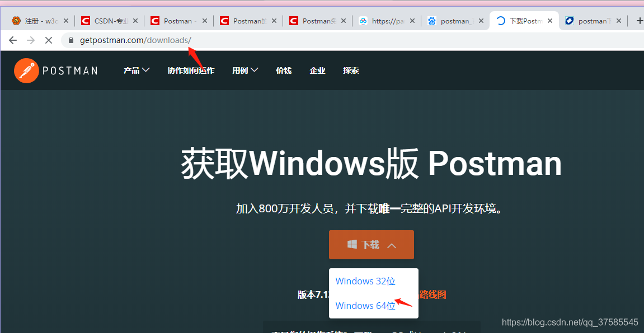Expand the 产品 dropdown menu
Image resolution: width=644 pixels, height=333 pixels.
pos(137,70)
